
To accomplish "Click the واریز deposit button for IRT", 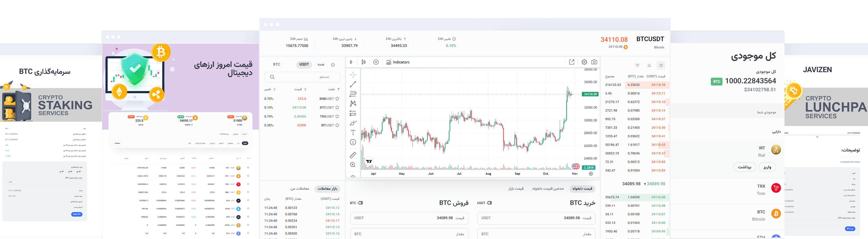I will click(767, 167).
